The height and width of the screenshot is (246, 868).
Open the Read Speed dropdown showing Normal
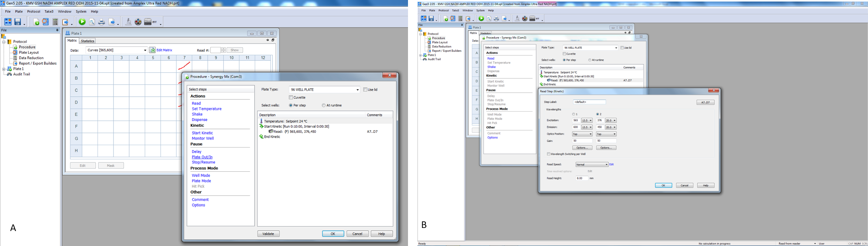[592, 164]
